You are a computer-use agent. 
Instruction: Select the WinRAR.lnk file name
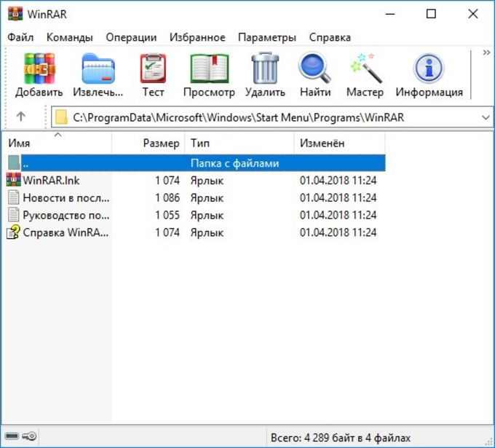tap(51, 181)
